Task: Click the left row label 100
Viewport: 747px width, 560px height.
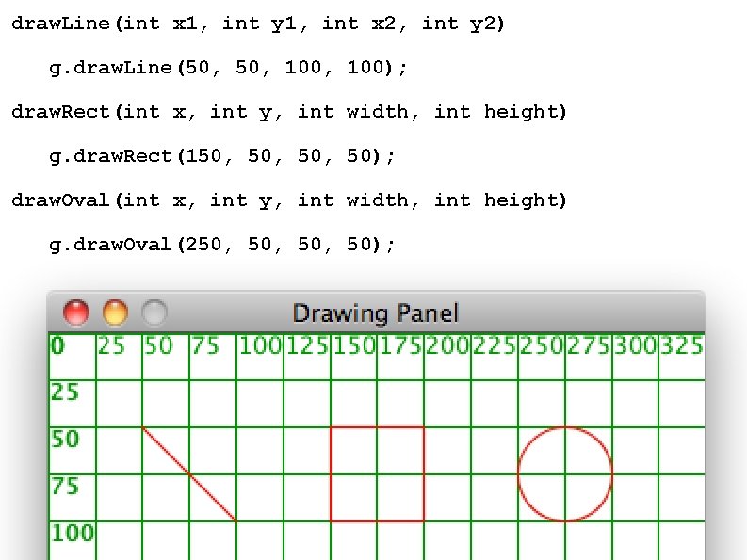Action: coord(73,533)
